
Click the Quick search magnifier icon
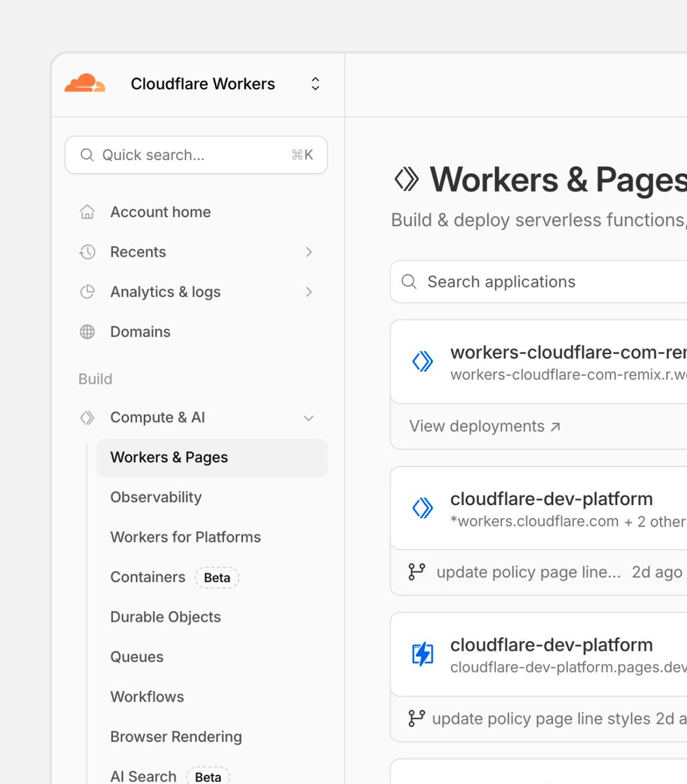(87, 155)
